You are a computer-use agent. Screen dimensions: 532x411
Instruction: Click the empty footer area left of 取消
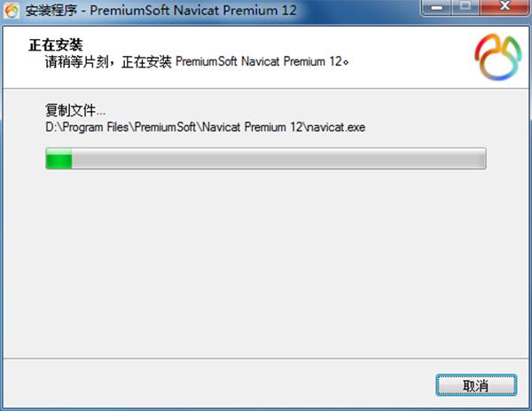click(217, 383)
